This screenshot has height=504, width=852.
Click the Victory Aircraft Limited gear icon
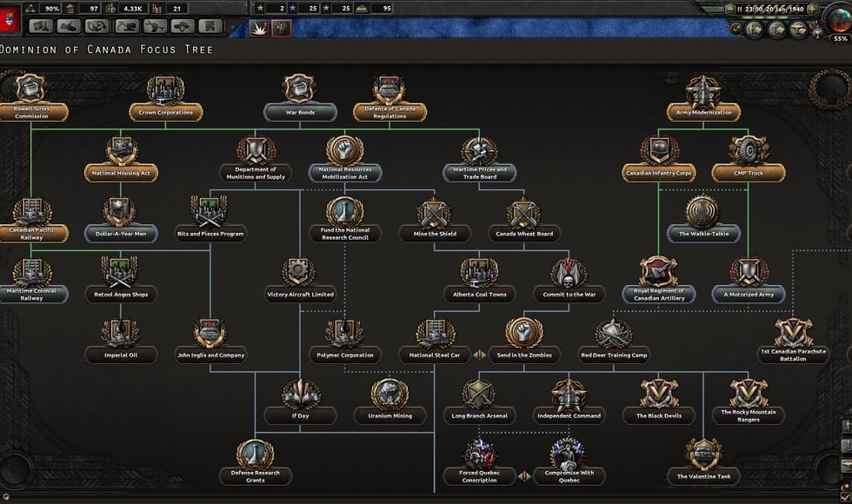coord(299,271)
